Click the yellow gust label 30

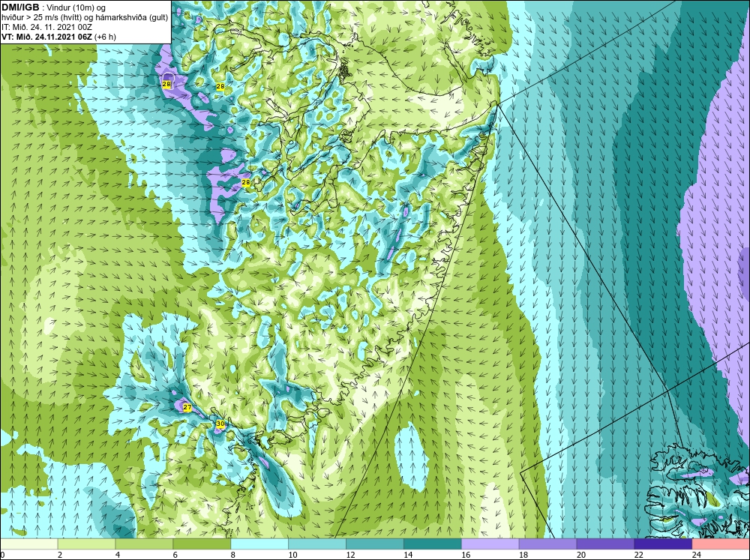coord(220,424)
